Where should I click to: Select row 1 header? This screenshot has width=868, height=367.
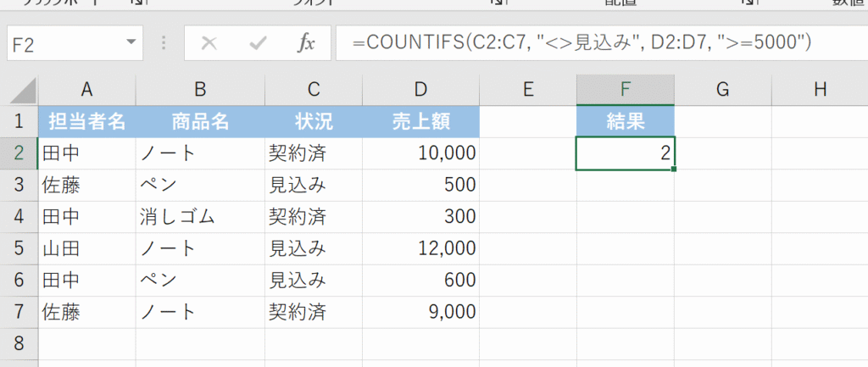click(19, 121)
